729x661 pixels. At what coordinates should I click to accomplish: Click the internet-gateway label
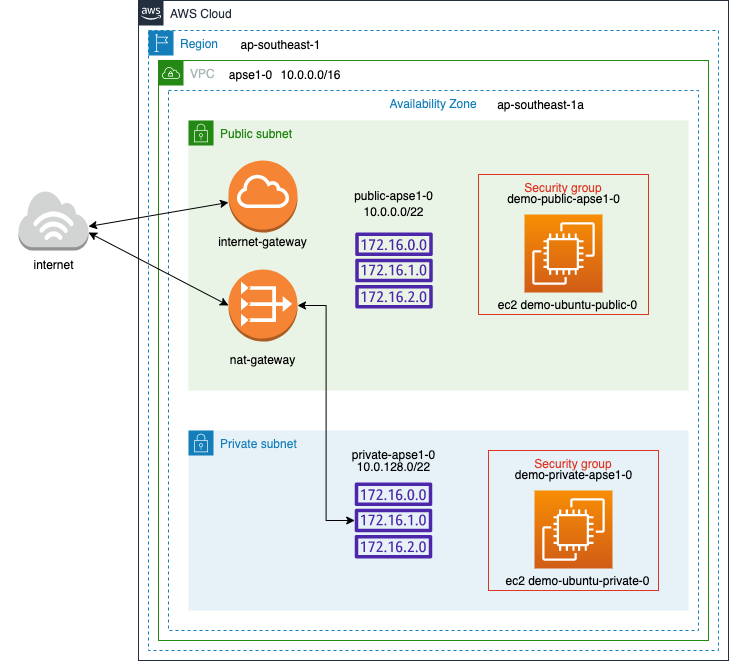point(262,242)
